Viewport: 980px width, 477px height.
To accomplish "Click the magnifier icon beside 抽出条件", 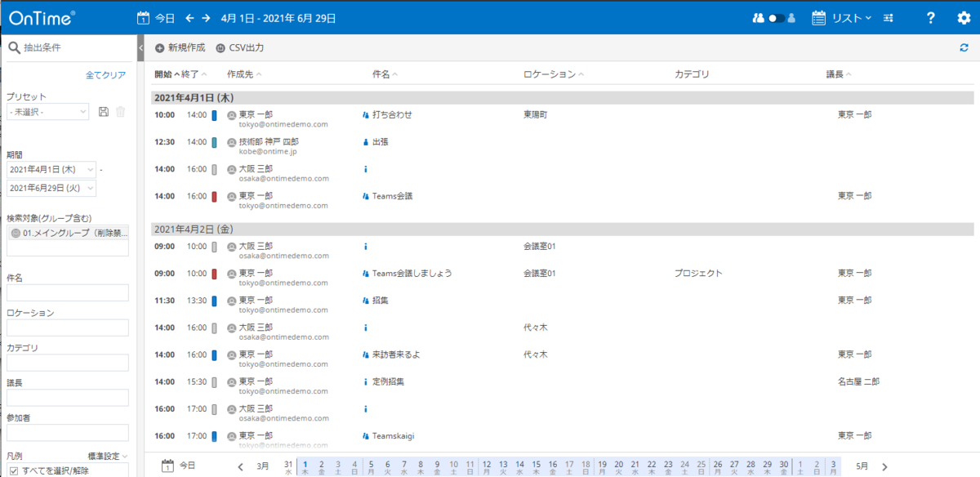I will 15,47.
